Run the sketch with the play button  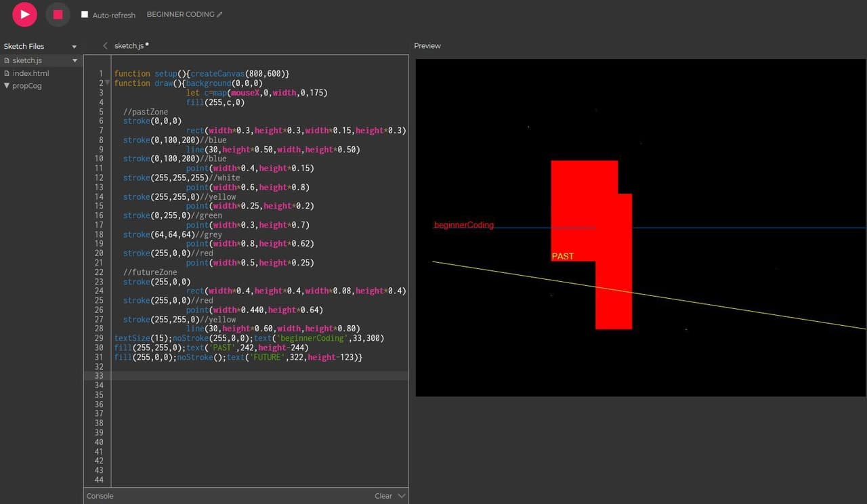point(25,14)
